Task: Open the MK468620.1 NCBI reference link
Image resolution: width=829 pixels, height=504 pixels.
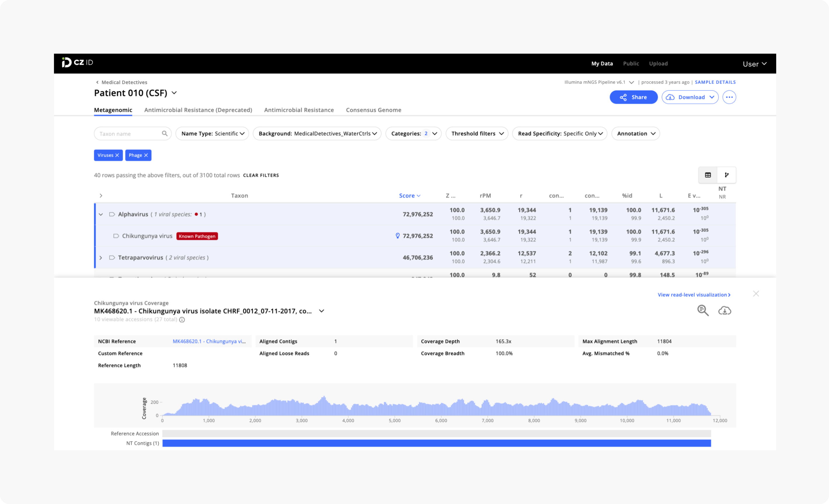Action: [x=209, y=341]
